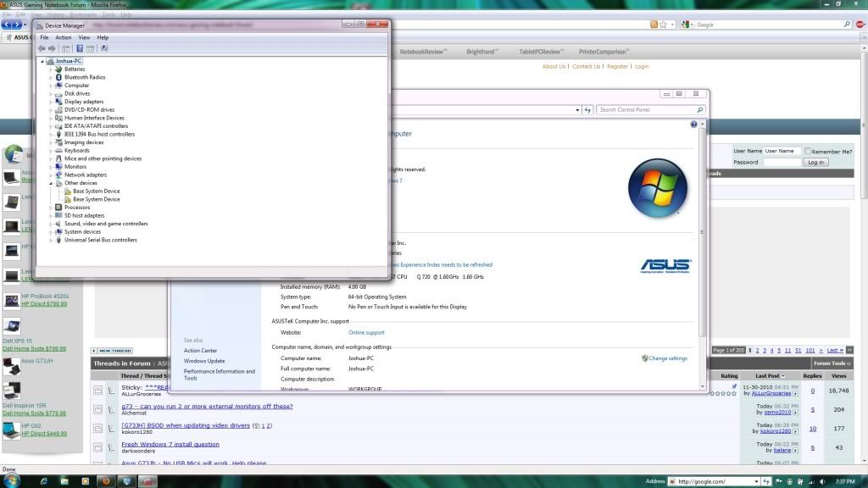Click the warning icon of first Base System Device
This screenshot has width=868, height=488.
pyautogui.click(x=68, y=191)
